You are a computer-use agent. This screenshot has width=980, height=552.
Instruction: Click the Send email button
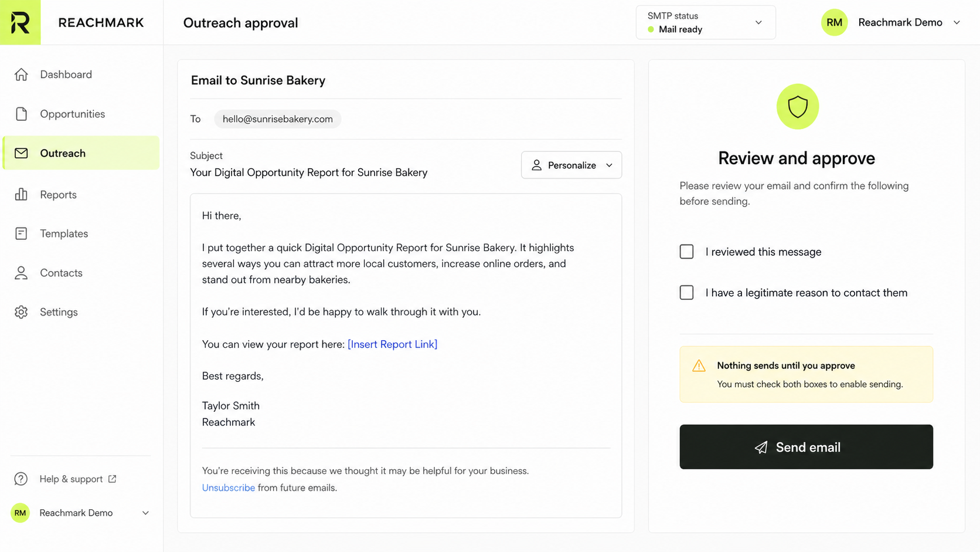(806, 447)
